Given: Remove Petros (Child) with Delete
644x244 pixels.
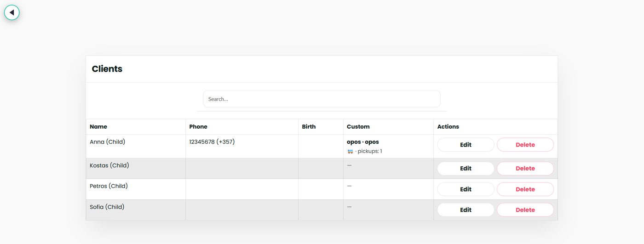Looking at the screenshot, I should tap(525, 189).
